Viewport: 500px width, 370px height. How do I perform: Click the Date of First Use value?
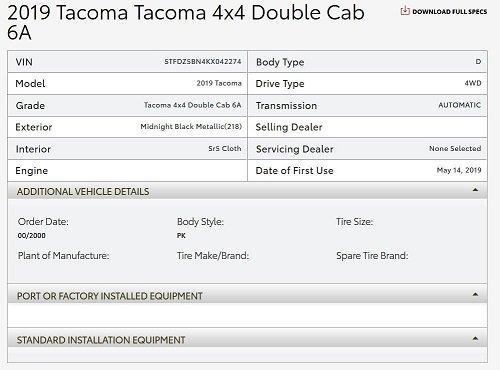tap(459, 170)
